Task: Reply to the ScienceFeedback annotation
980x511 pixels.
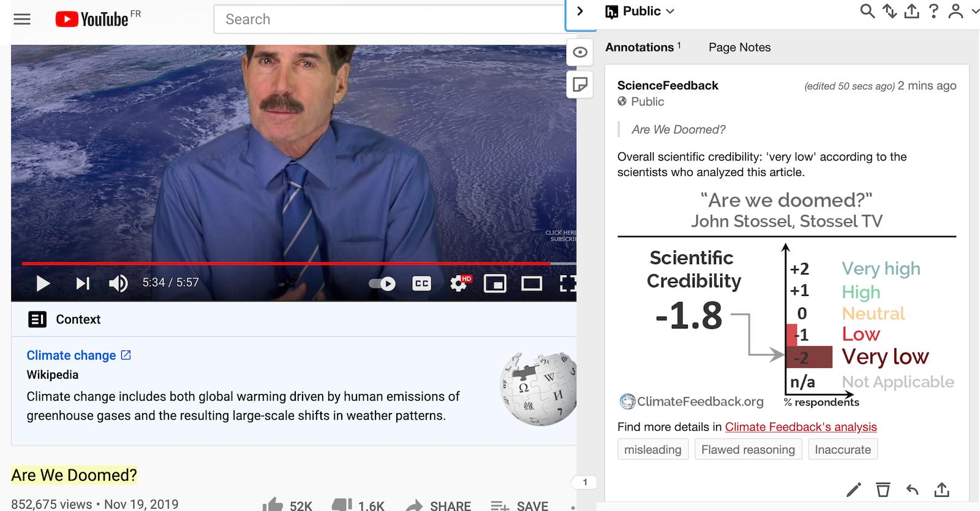Action: (912, 489)
